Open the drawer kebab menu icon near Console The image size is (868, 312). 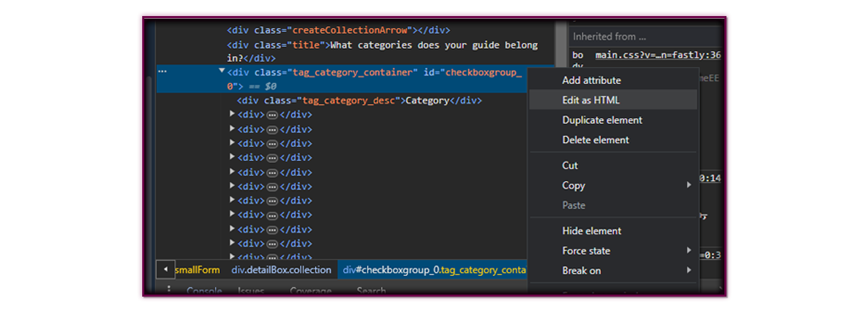point(169,290)
